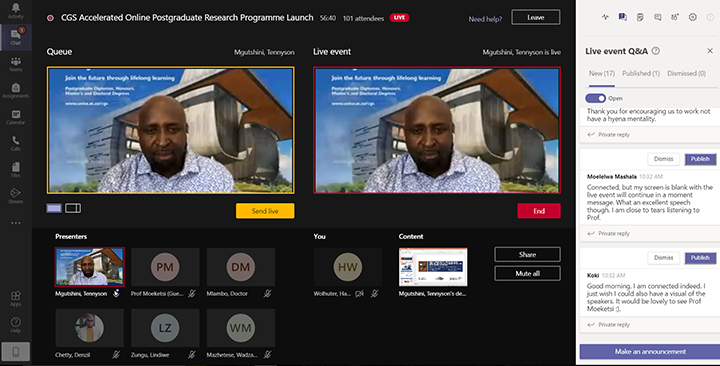Open the meeting chat icon in the toolbar

(658, 17)
